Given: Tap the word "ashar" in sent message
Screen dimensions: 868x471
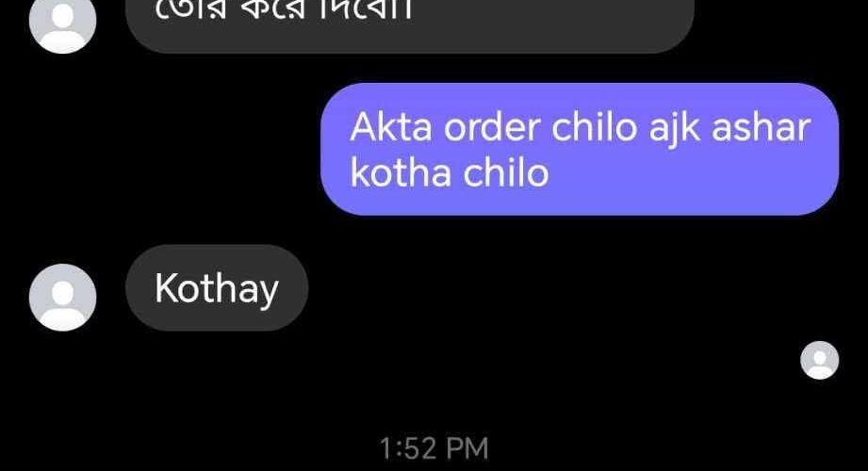Looking at the screenshot, I should pyautogui.click(x=762, y=127).
